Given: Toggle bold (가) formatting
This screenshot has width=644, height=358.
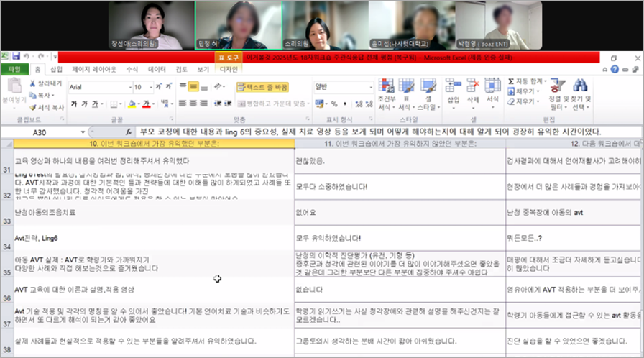Looking at the screenshot, I should [74, 104].
